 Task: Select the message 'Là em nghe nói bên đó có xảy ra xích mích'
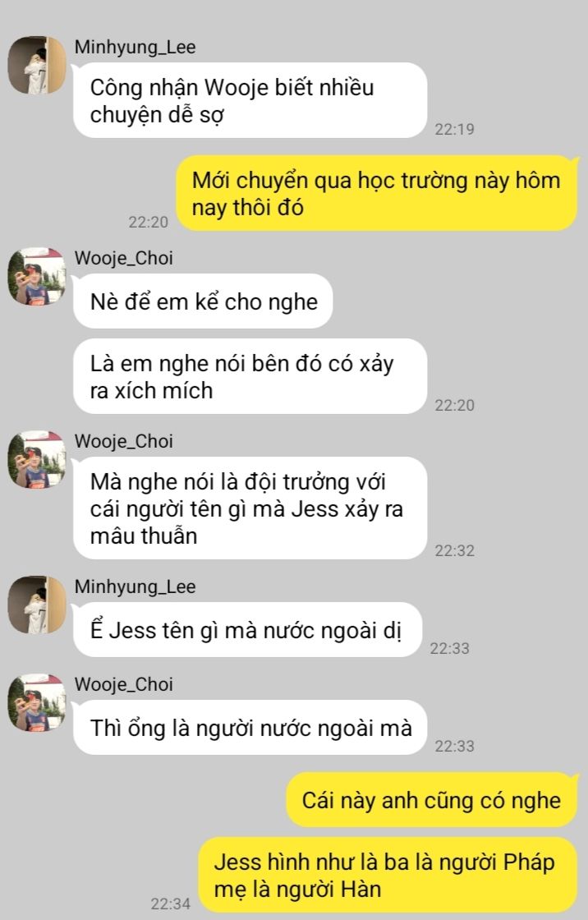point(250,376)
